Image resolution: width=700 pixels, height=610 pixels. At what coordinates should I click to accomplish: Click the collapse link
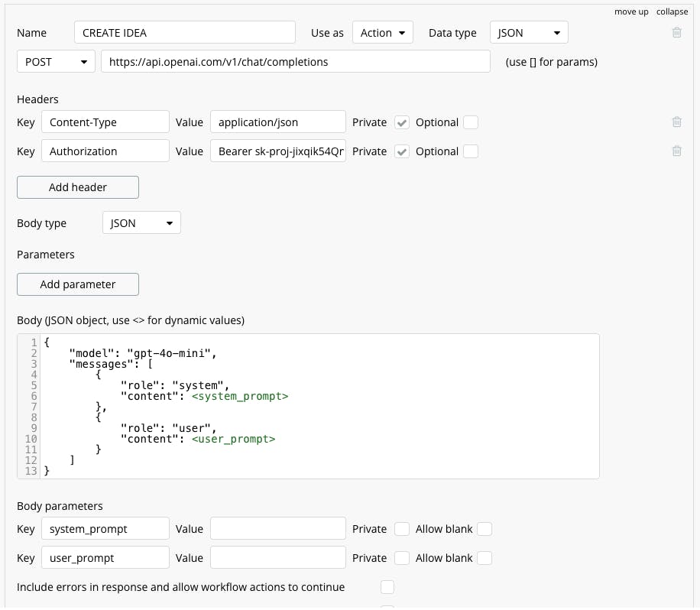tap(672, 11)
